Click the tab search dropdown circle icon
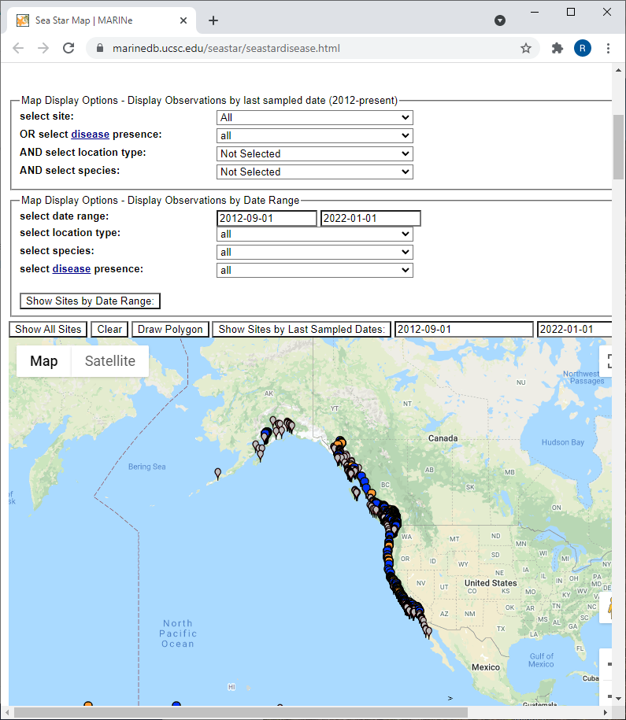Screen dimensions: 626x720 click(500, 21)
